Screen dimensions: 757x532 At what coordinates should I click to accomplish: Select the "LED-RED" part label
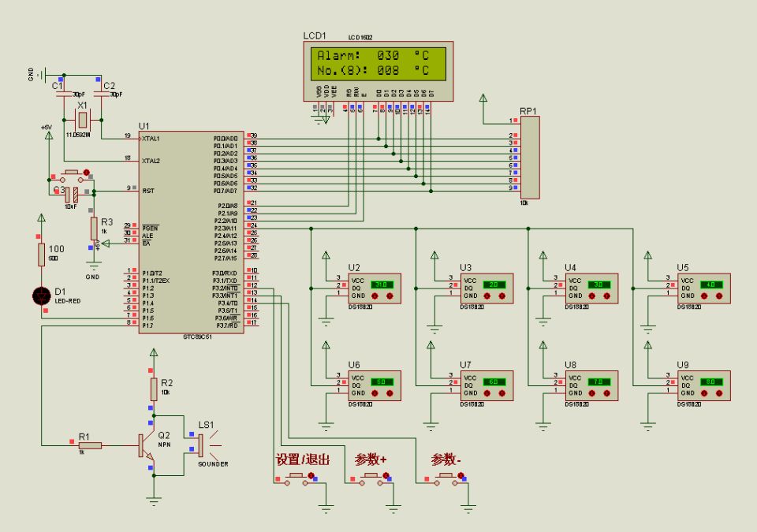pyautogui.click(x=68, y=301)
